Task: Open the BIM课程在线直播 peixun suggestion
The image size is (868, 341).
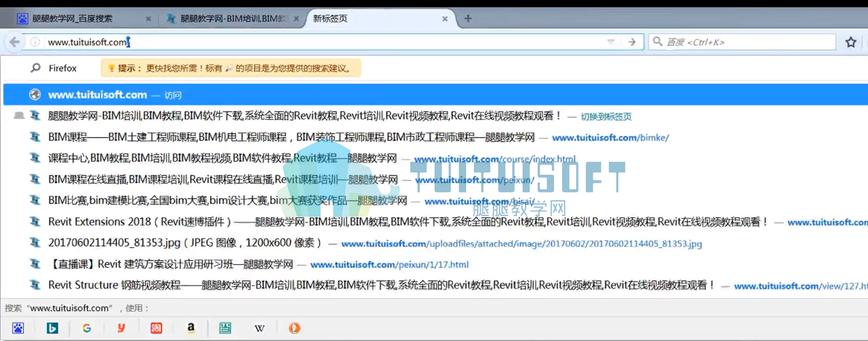Action: coord(435,180)
